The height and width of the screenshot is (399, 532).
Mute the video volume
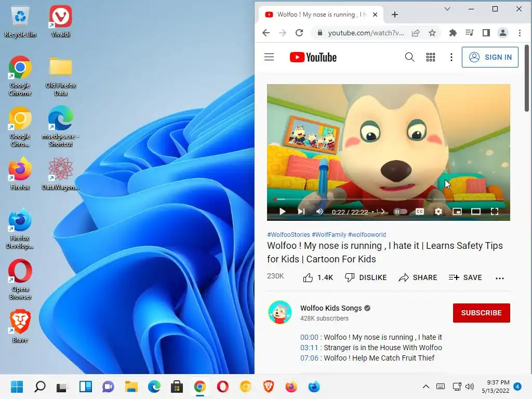pos(320,212)
